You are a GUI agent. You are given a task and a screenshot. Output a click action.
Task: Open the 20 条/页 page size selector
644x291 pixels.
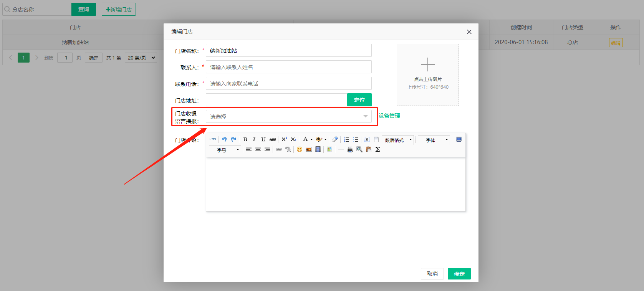141,58
